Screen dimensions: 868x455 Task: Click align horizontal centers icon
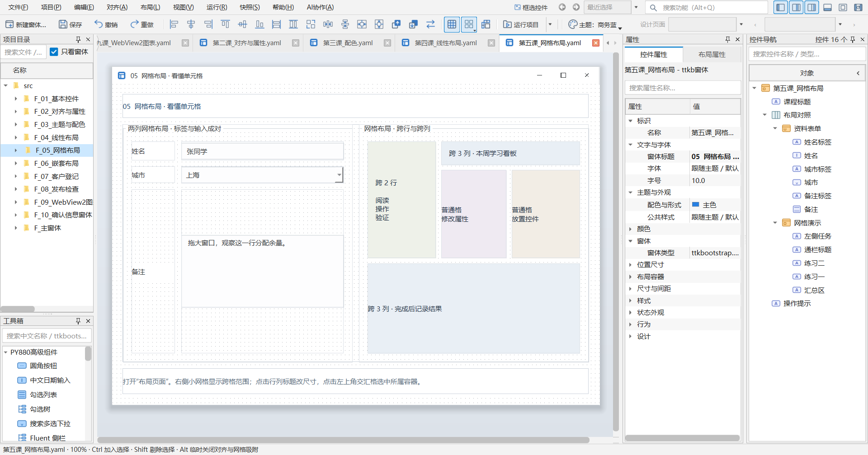191,24
